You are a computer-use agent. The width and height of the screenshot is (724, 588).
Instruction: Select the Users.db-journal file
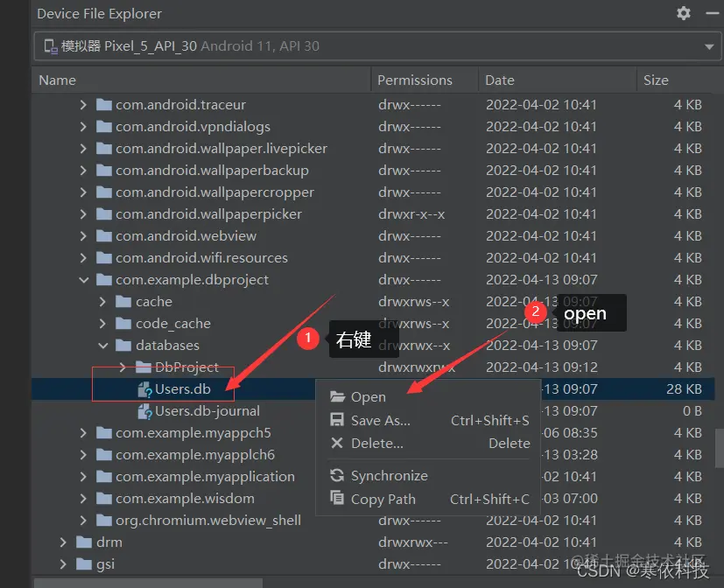click(x=207, y=411)
